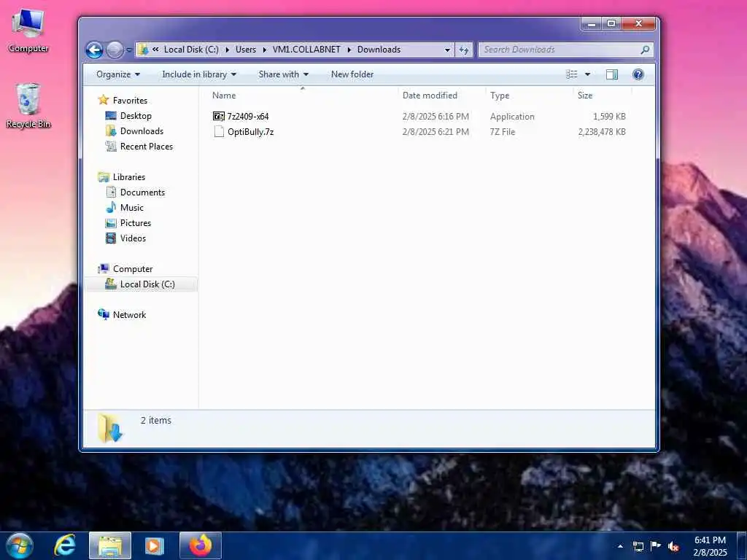Select Computer in the navigation pane
Image resolution: width=747 pixels, height=560 pixels.
[133, 269]
